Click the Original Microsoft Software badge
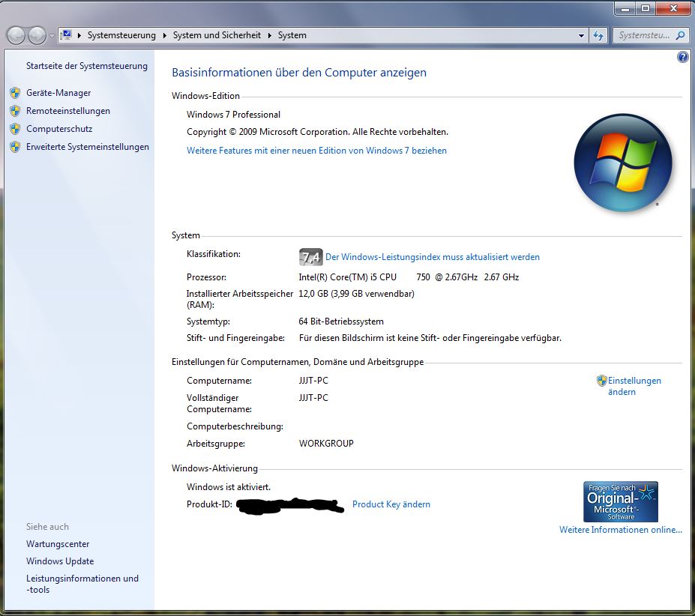695x616 pixels. pyautogui.click(x=621, y=501)
